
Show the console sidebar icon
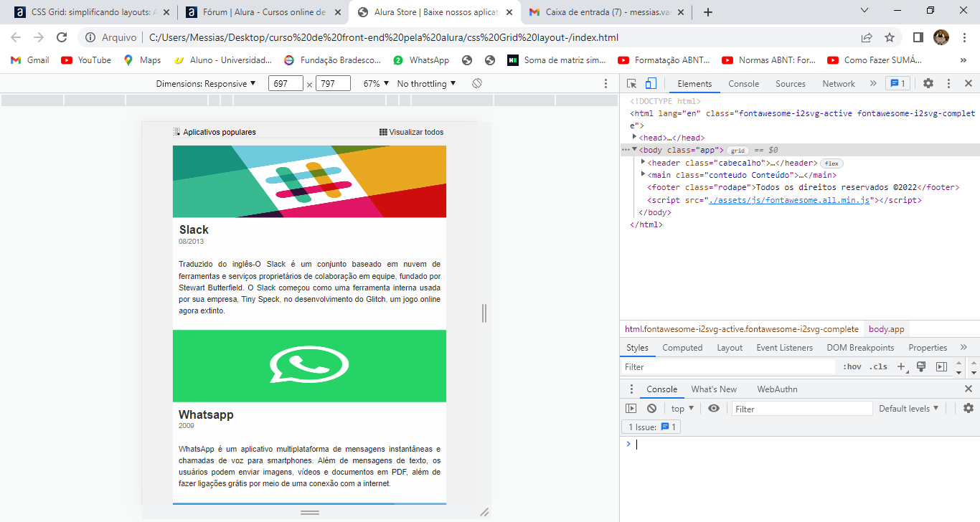(631, 409)
